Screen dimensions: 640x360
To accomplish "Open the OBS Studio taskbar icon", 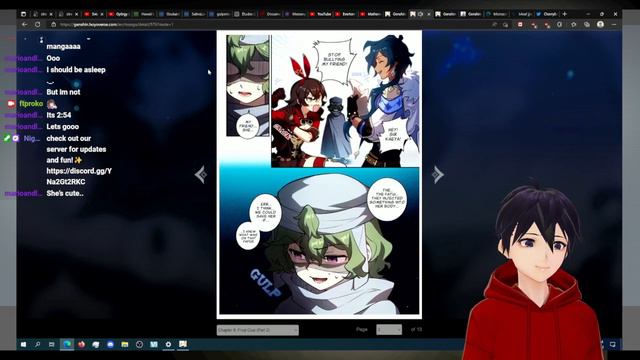I will point(139,344).
